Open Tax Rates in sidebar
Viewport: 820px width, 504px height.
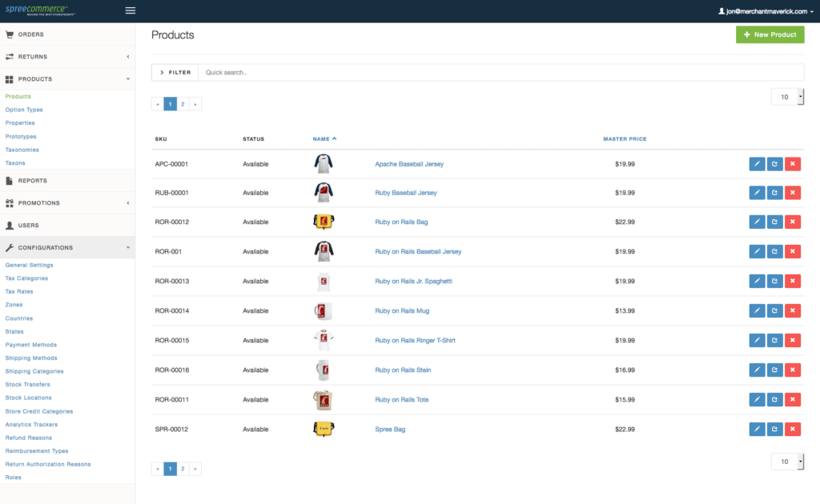click(19, 291)
